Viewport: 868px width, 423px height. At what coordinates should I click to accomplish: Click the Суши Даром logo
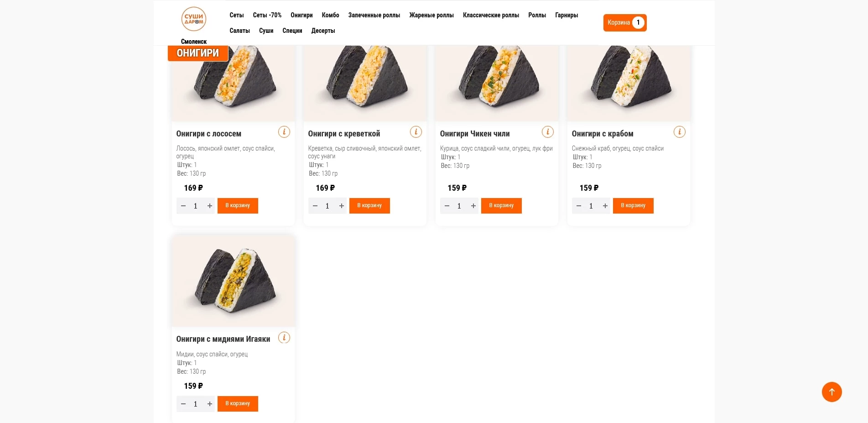point(194,19)
